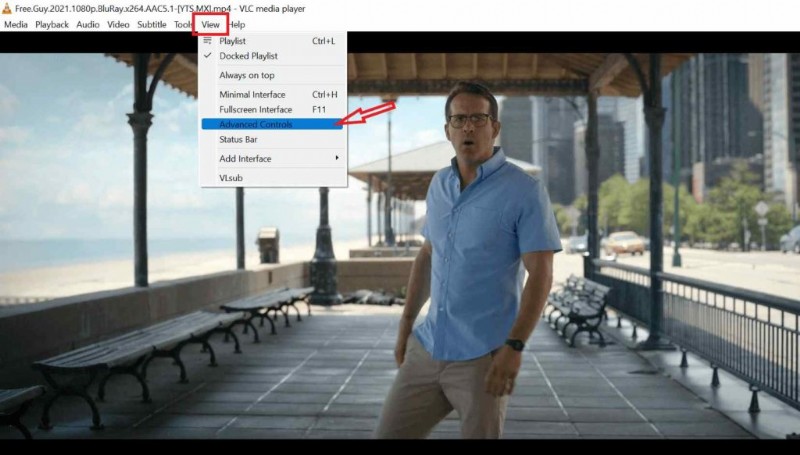800x455 pixels.
Task: Open the Playback menu
Action: [52, 24]
